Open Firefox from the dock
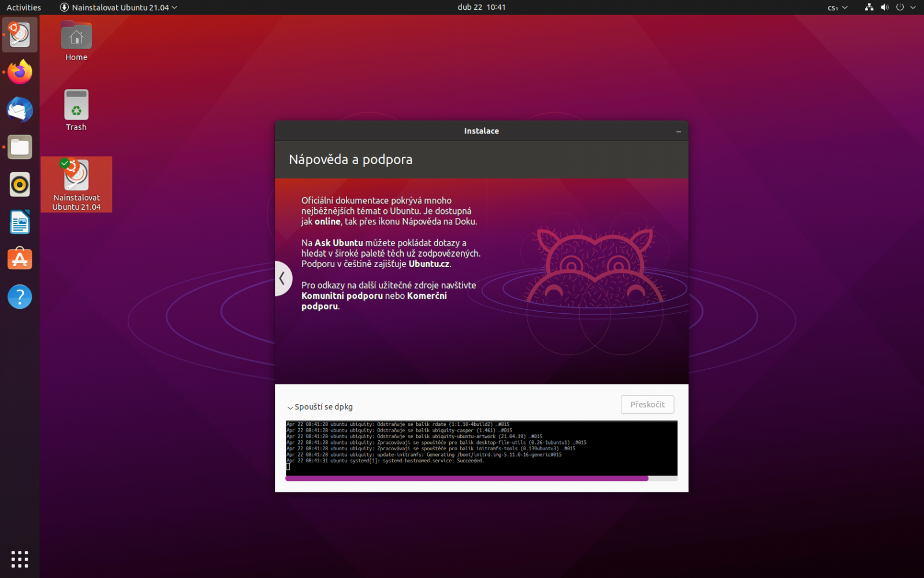Screen dimensions: 924x578 click(x=19, y=72)
